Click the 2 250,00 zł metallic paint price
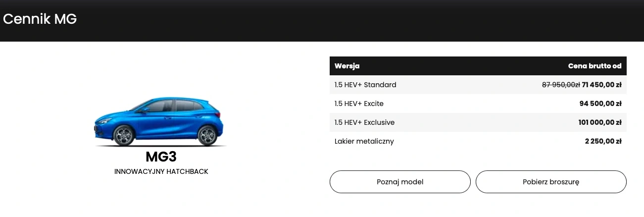The image size is (644, 217). pos(603,141)
